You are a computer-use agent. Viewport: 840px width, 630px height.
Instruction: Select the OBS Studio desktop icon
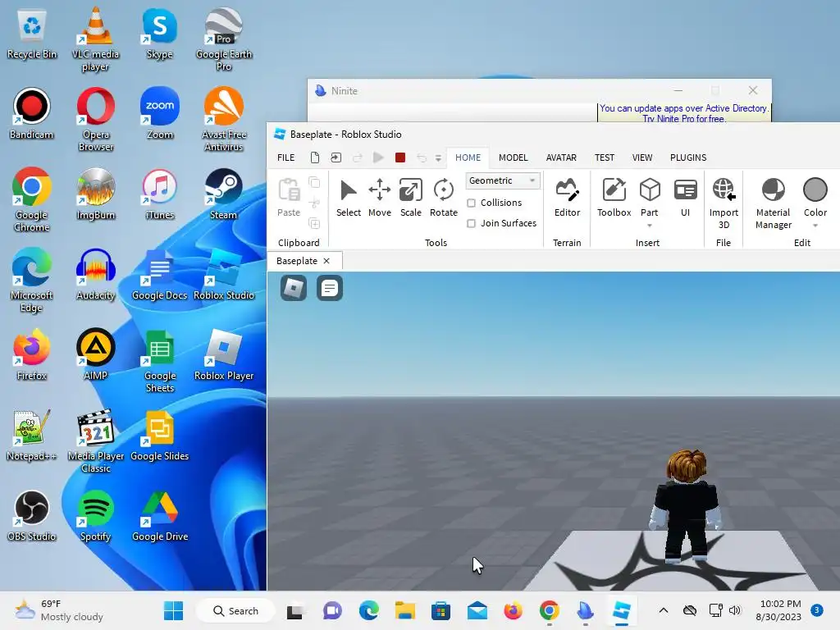pyautogui.click(x=32, y=515)
